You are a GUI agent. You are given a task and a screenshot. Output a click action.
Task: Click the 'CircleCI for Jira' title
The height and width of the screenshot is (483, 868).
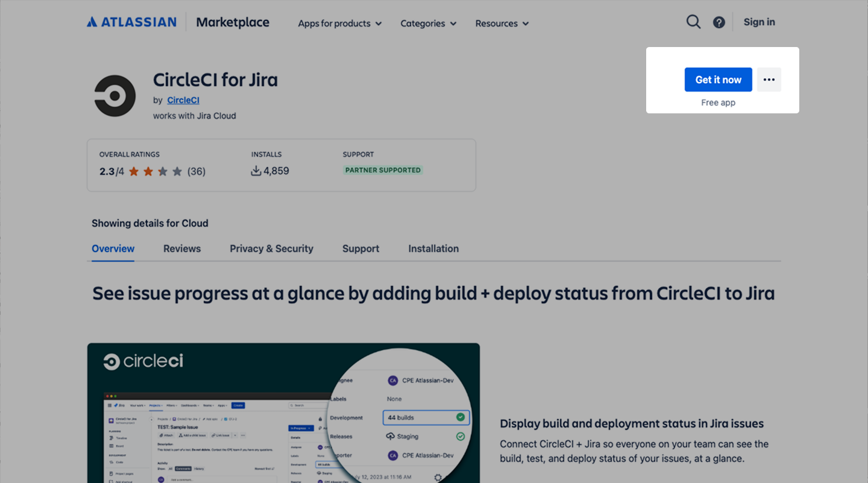click(215, 80)
